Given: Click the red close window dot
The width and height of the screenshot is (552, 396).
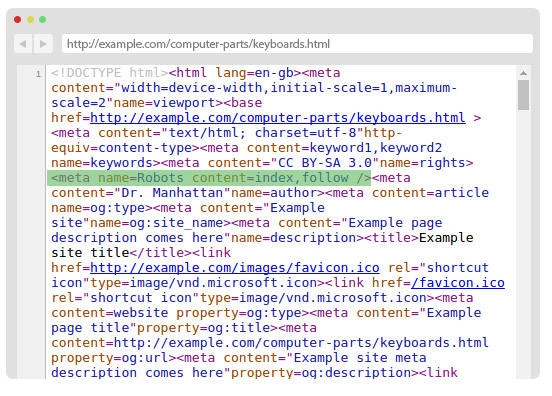Looking at the screenshot, I should point(18,20).
